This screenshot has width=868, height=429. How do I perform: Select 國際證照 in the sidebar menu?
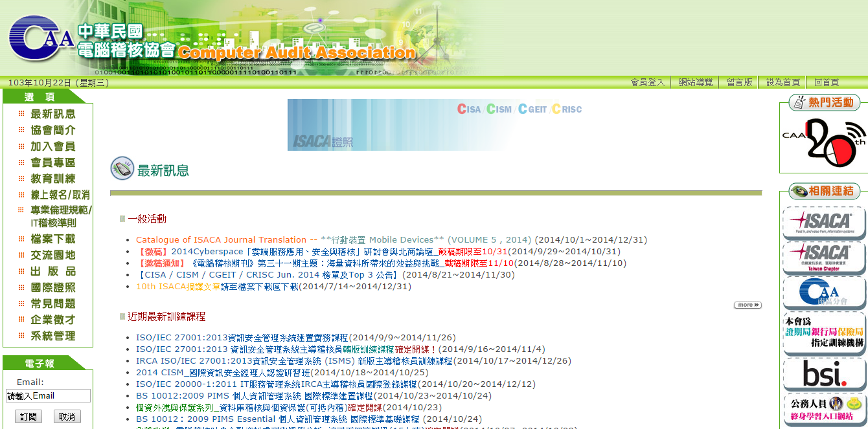(52, 287)
